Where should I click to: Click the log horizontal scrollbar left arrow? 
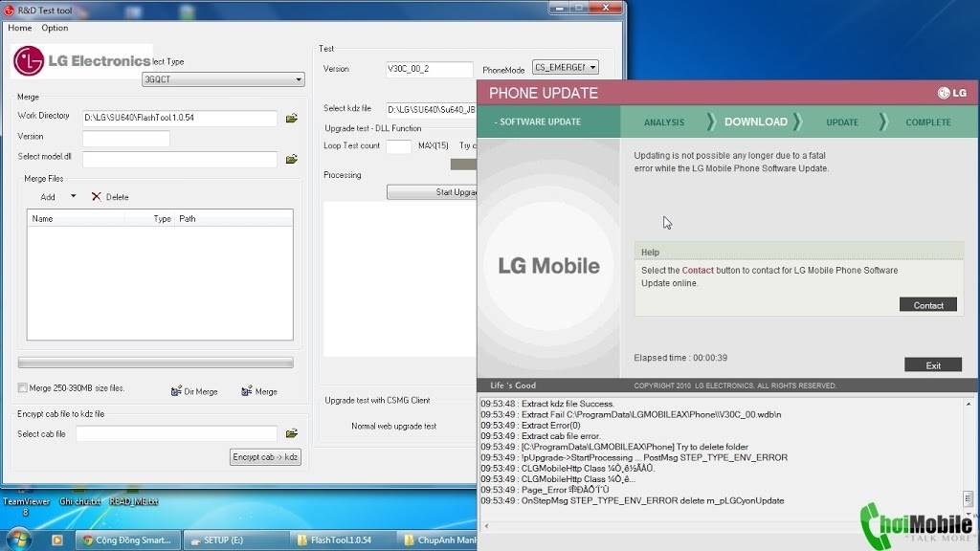[x=487, y=526]
